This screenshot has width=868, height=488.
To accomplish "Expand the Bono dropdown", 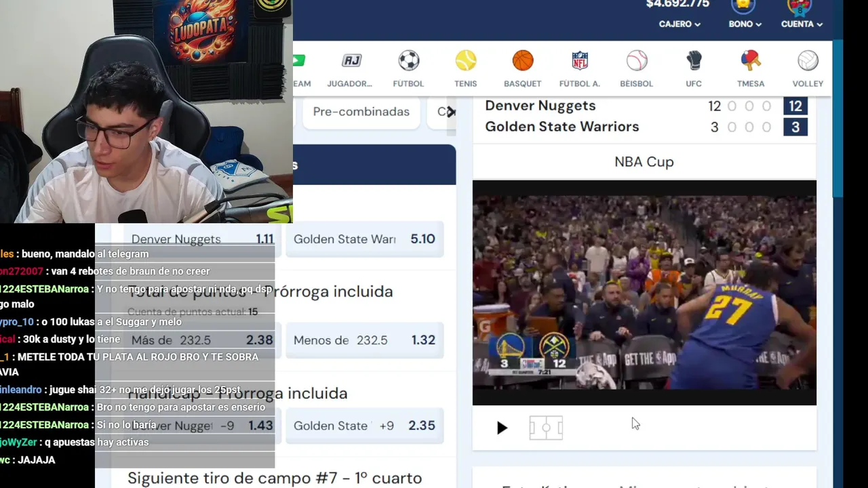I will [745, 24].
